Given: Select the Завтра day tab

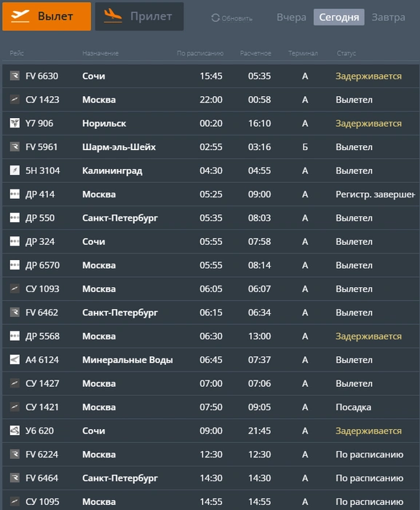Looking at the screenshot, I should coord(388,17).
